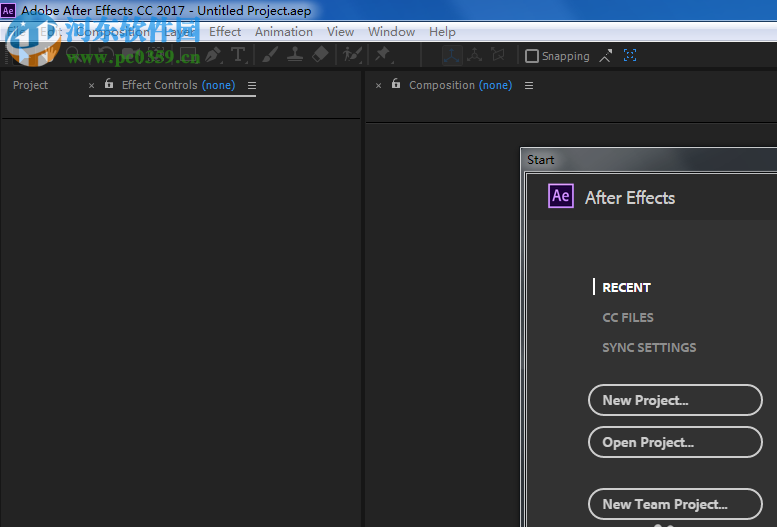Select the Zoom tool in the toolbar
Viewport: 777px width, 527px height.
73,54
